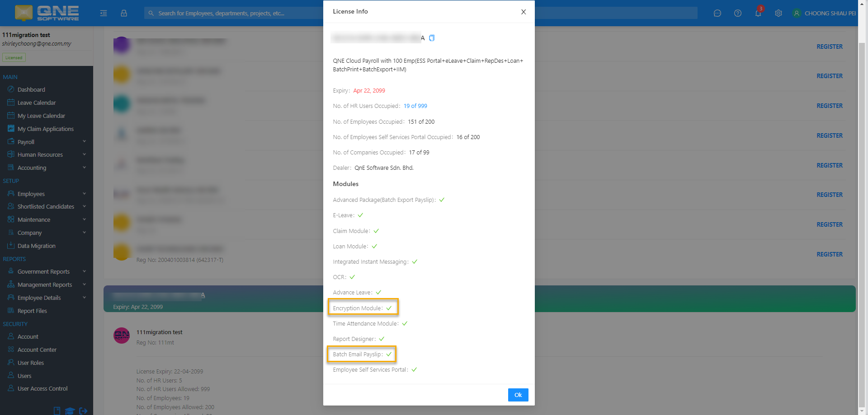
Task: Click the Accounting sidebar icon
Action: pyautogui.click(x=11, y=168)
